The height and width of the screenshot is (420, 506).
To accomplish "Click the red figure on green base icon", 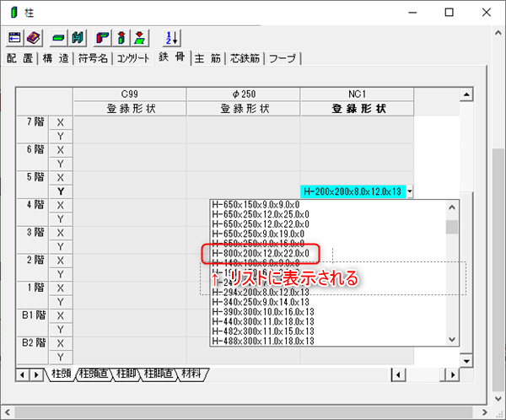I will (x=139, y=38).
